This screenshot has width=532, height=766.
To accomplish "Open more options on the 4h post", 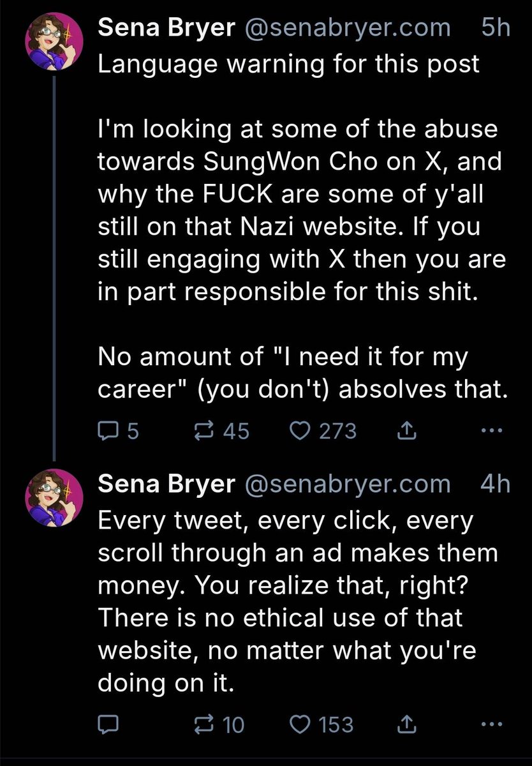I will (487, 724).
